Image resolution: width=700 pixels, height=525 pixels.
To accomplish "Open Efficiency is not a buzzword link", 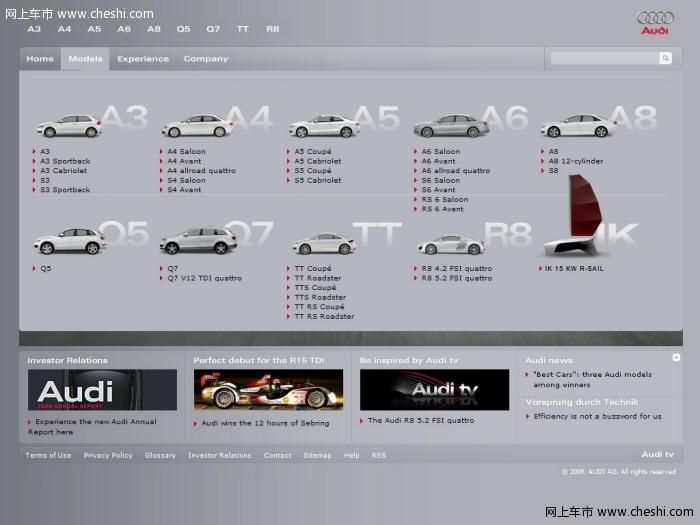I will (x=598, y=417).
